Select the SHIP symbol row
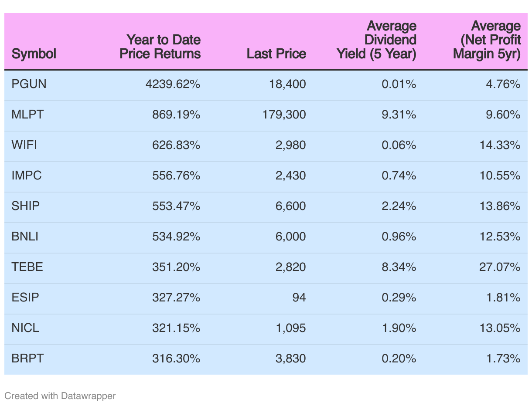 coord(266,207)
